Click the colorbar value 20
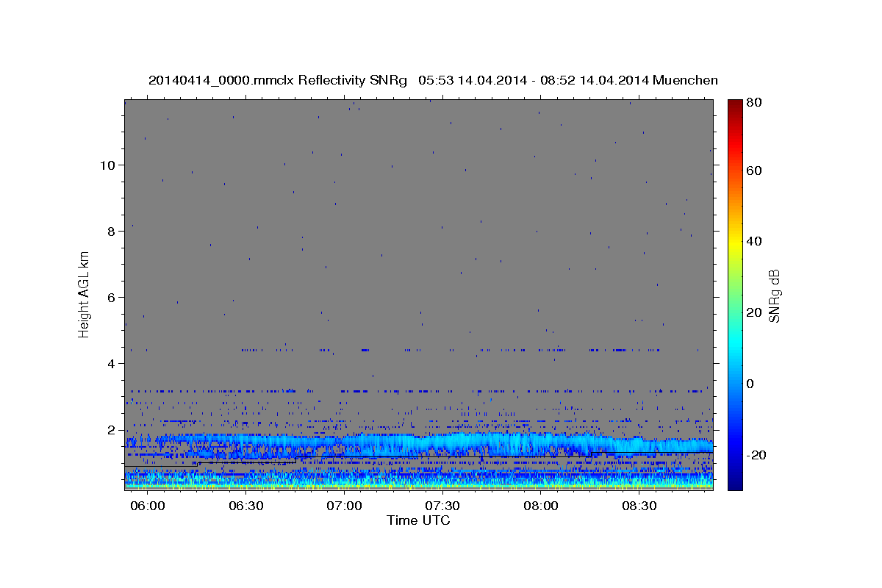882x588 pixels. [753, 312]
